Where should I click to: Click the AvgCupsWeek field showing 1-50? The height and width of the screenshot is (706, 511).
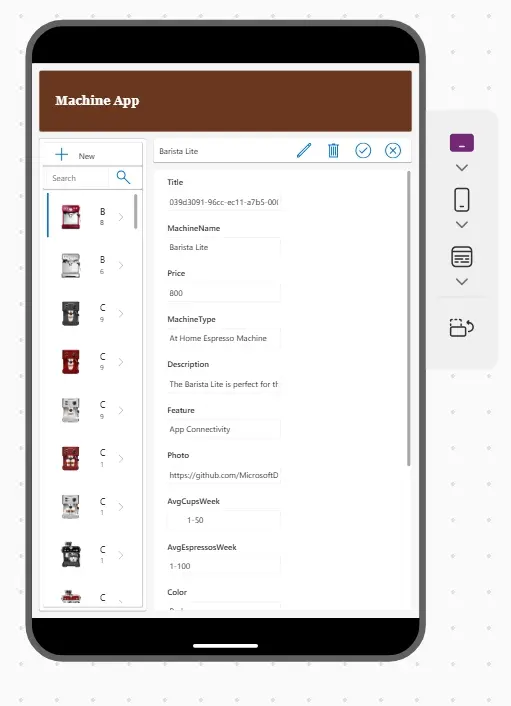click(224, 520)
